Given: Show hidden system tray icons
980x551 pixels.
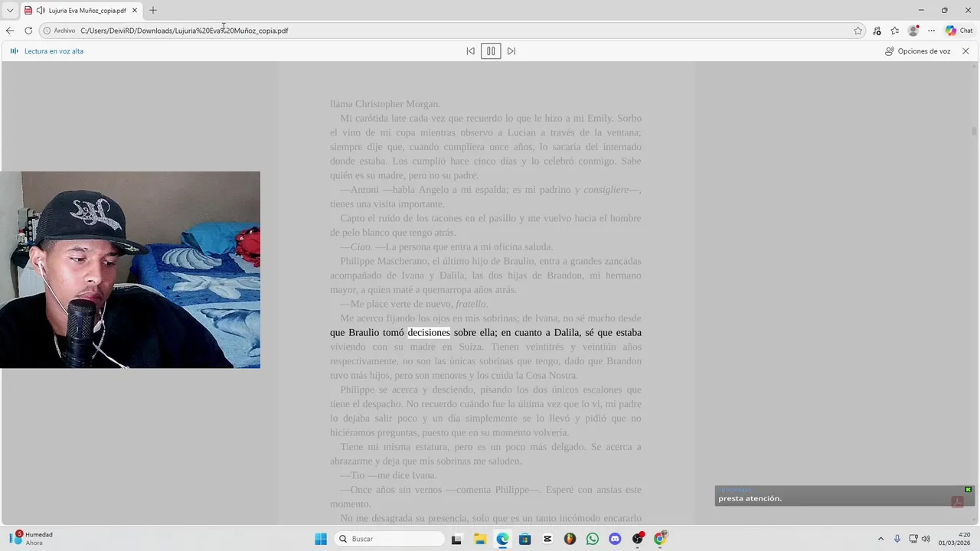Looking at the screenshot, I should [x=880, y=539].
